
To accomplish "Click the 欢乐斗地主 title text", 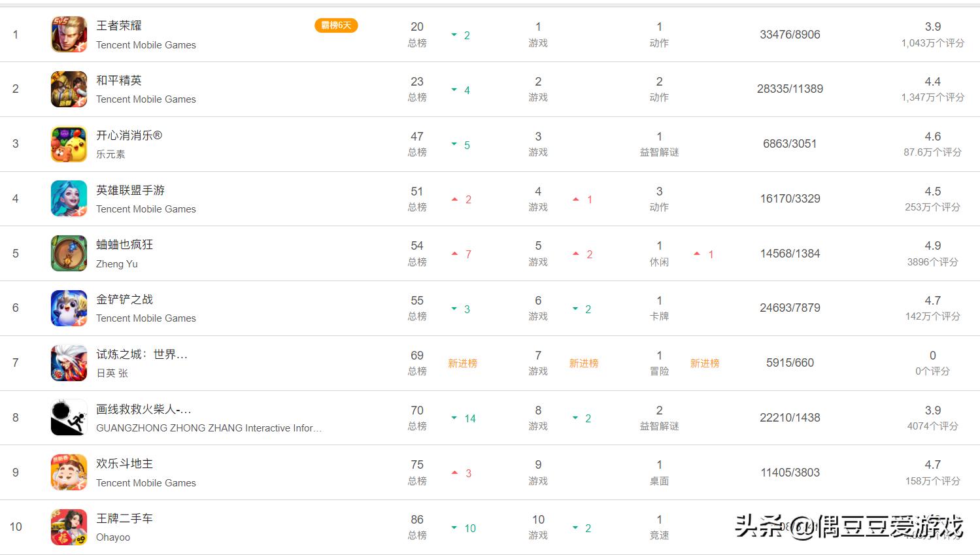I will pyautogui.click(x=124, y=463).
